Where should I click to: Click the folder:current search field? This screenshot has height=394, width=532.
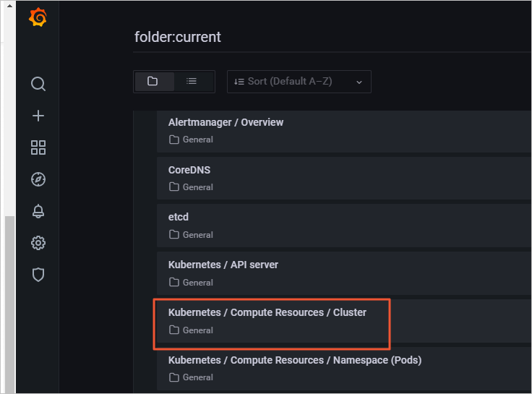325,37
